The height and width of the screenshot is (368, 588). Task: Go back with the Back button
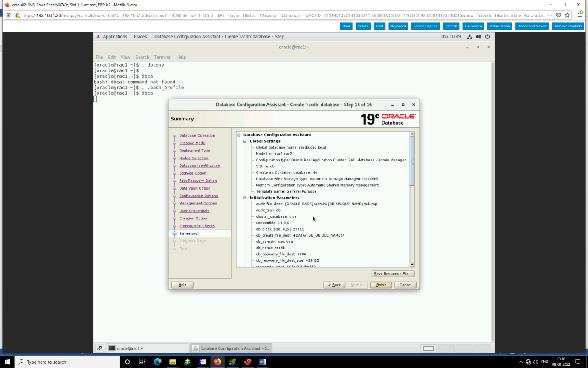tap(334, 285)
